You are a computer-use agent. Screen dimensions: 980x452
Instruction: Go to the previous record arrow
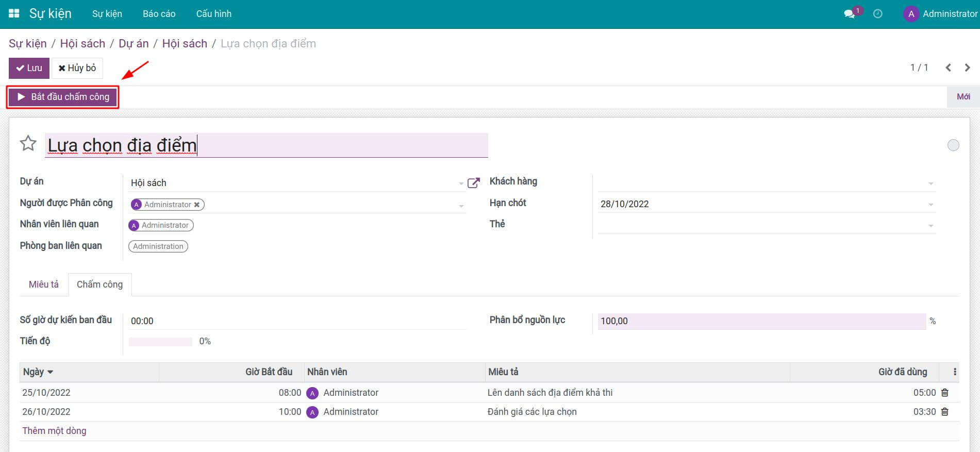pyautogui.click(x=948, y=68)
